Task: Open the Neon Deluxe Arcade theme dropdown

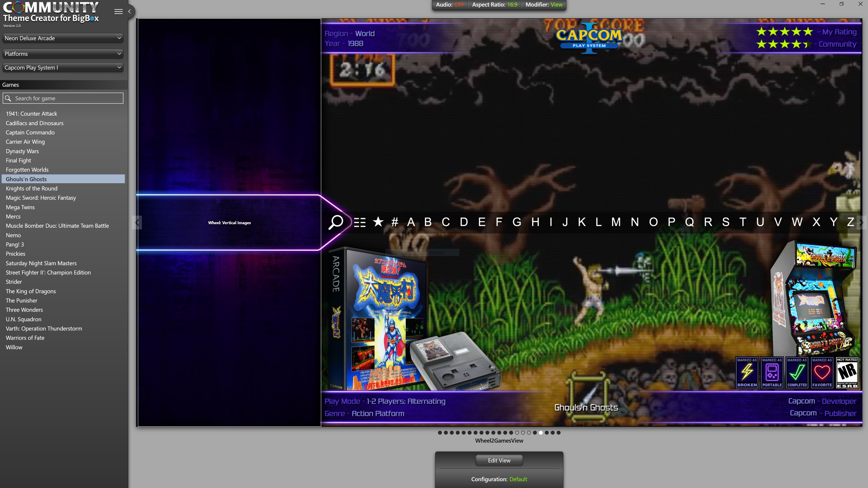Action: [x=63, y=38]
